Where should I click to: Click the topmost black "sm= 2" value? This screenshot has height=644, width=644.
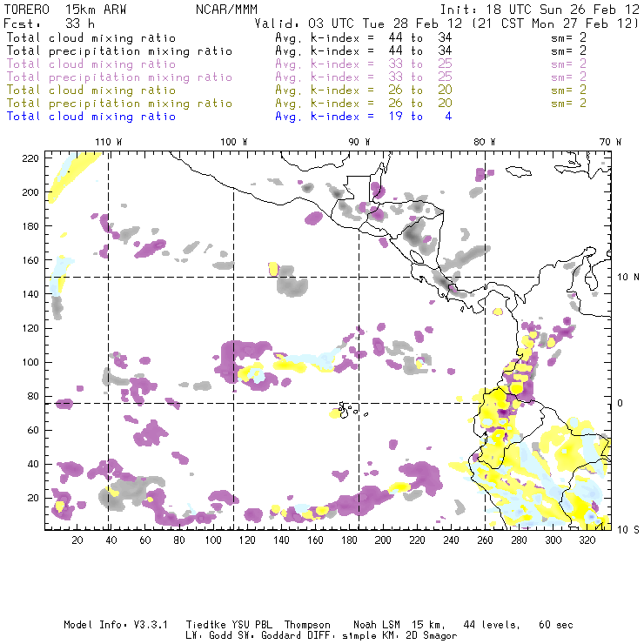568,37
